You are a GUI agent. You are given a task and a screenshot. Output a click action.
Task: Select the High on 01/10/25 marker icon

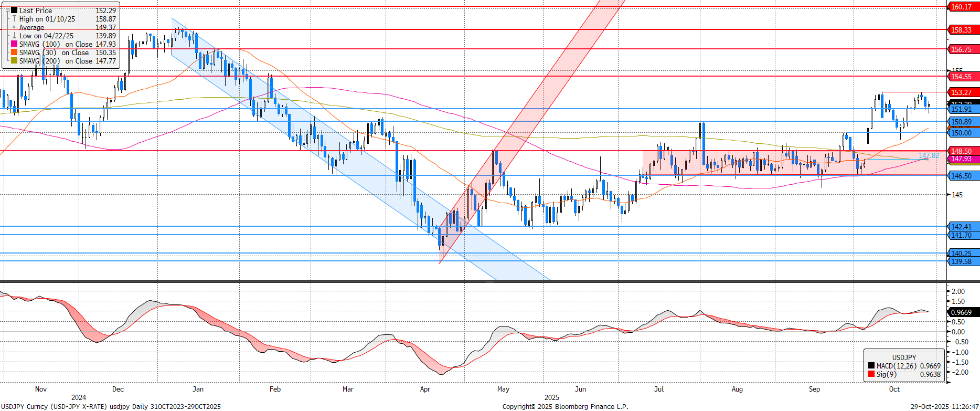pos(14,19)
